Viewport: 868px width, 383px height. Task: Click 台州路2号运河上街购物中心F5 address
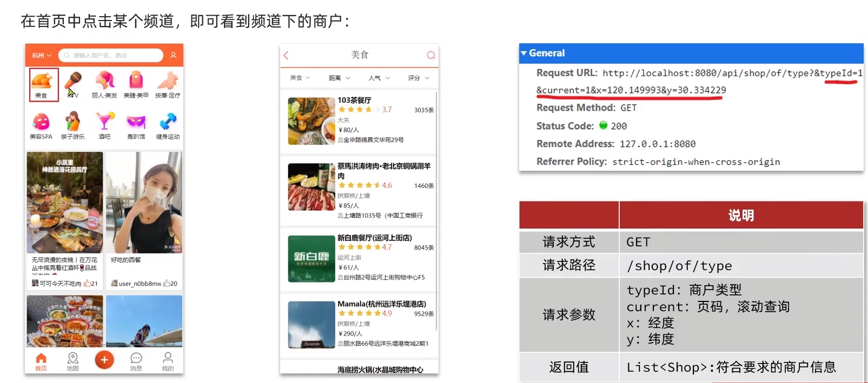pyautogui.click(x=384, y=278)
